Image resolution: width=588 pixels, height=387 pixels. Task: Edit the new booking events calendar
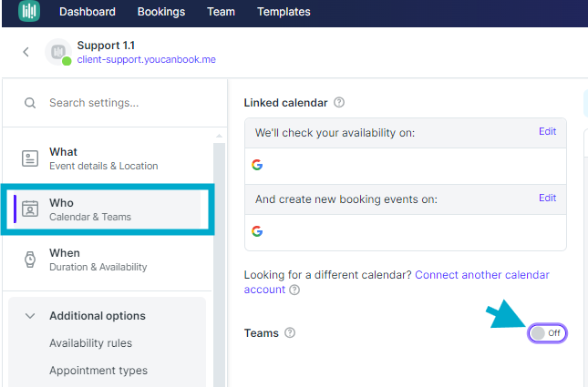point(547,198)
